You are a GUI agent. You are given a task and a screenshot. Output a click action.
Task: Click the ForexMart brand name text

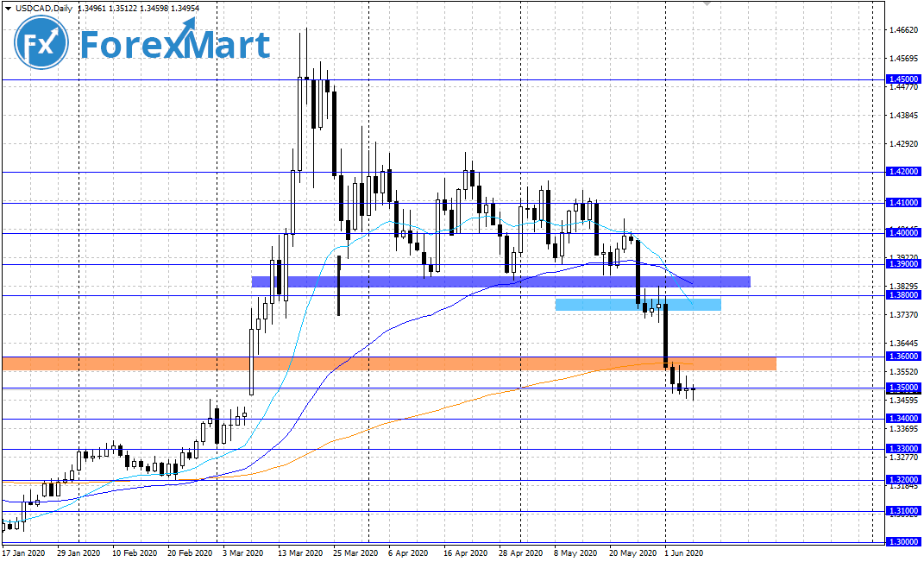click(x=175, y=45)
